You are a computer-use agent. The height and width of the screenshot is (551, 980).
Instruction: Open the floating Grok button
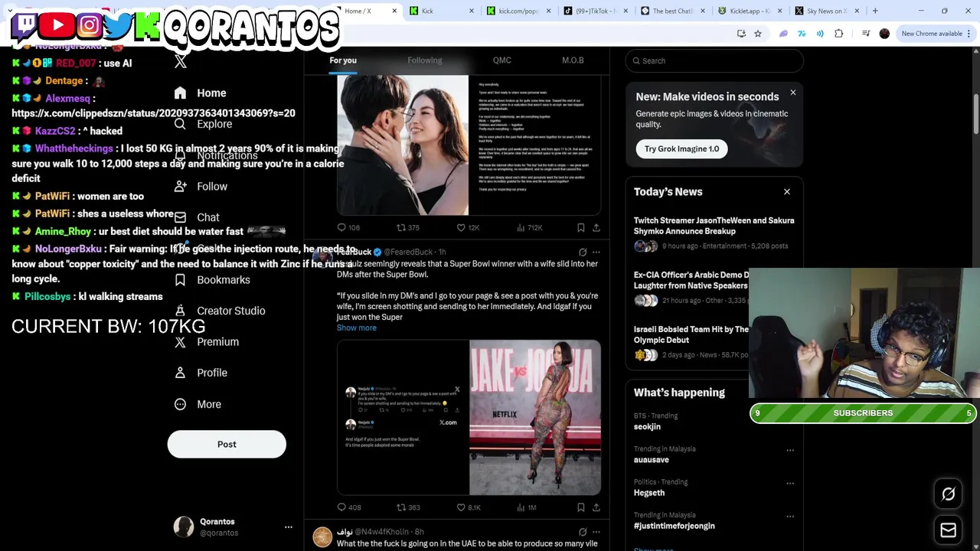[948, 494]
